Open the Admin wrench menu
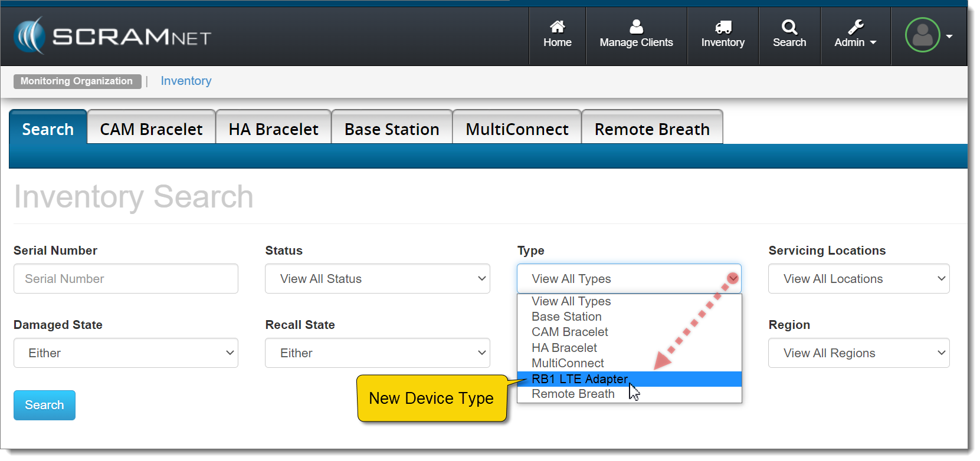 855,34
